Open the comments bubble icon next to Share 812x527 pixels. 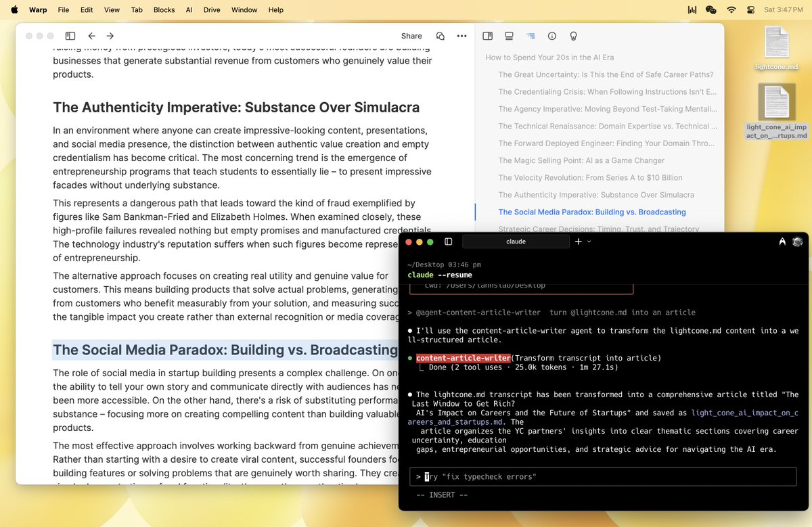441,36
